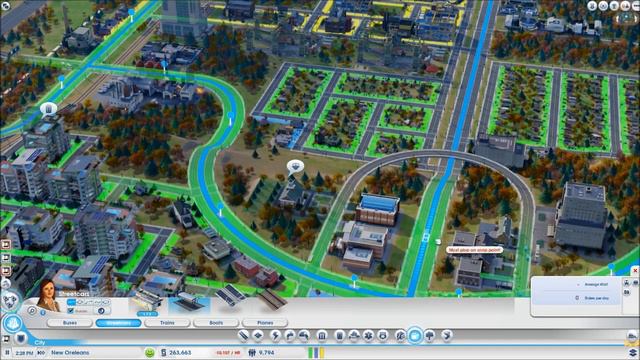Open the Roads menu icon
Image resolution: width=640 pixels, height=360 pixels.
(243, 336)
